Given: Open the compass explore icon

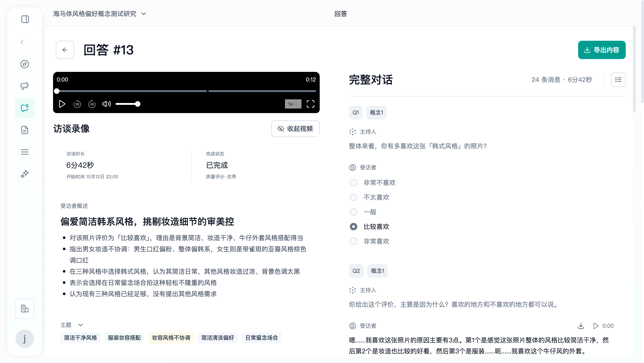Looking at the screenshot, I should tap(24, 64).
